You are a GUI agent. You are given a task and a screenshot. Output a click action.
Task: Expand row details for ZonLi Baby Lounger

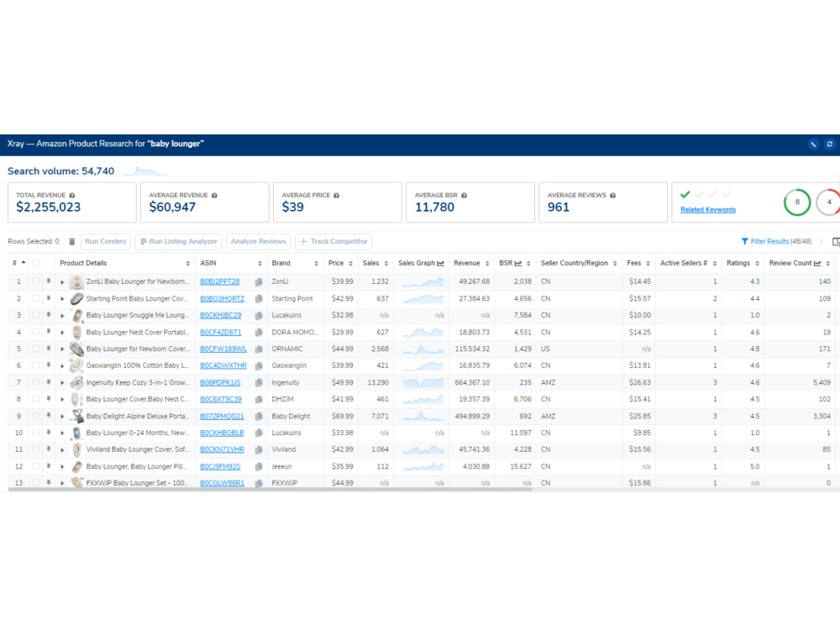point(62,281)
